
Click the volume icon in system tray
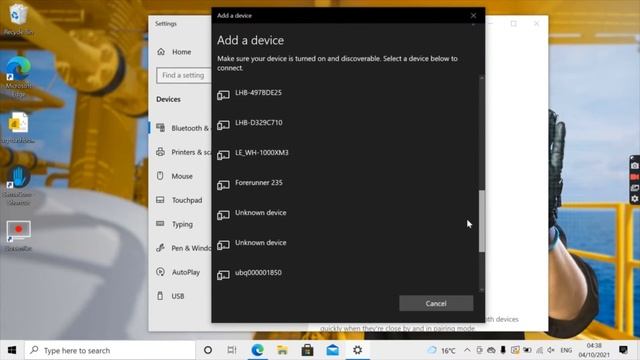(551, 350)
